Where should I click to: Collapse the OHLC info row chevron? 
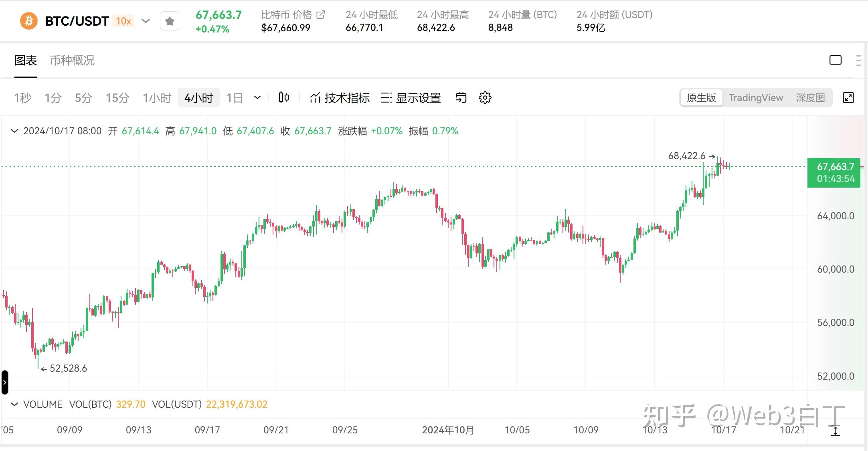click(x=14, y=131)
